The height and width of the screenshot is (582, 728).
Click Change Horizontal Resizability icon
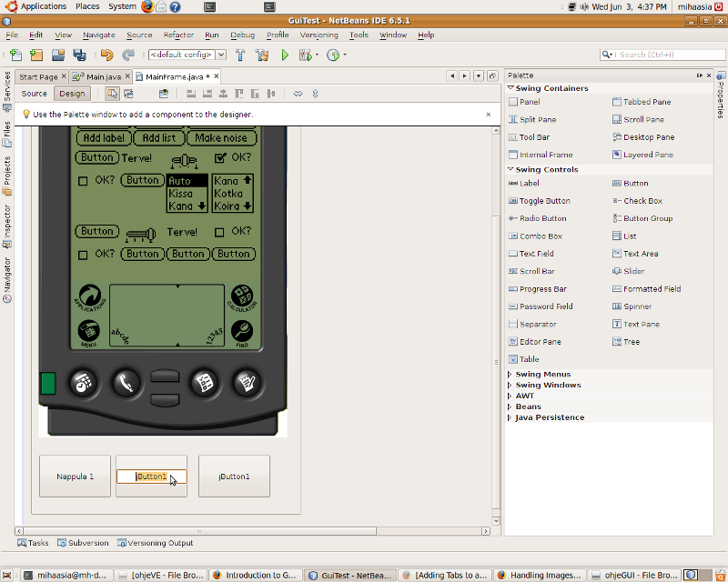[298, 94]
